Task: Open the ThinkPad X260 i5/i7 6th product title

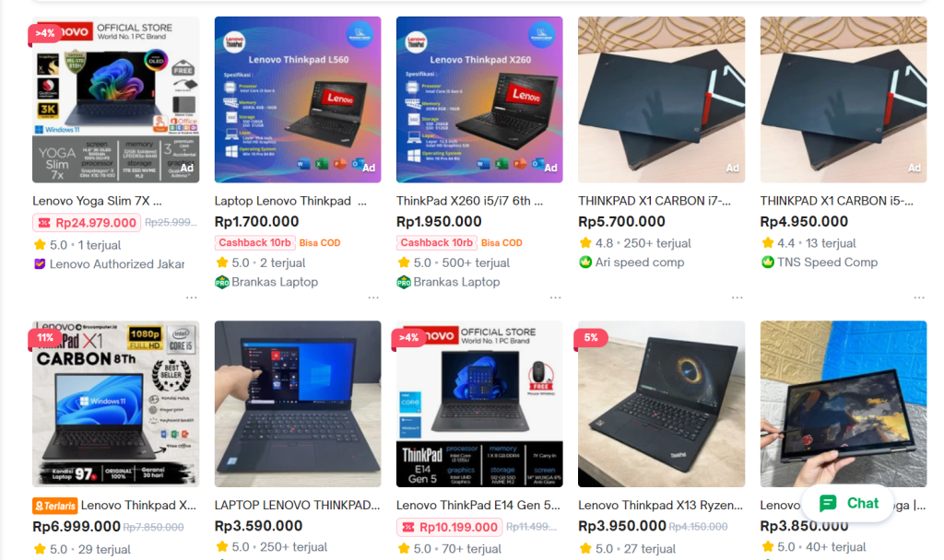Action: [x=469, y=201]
